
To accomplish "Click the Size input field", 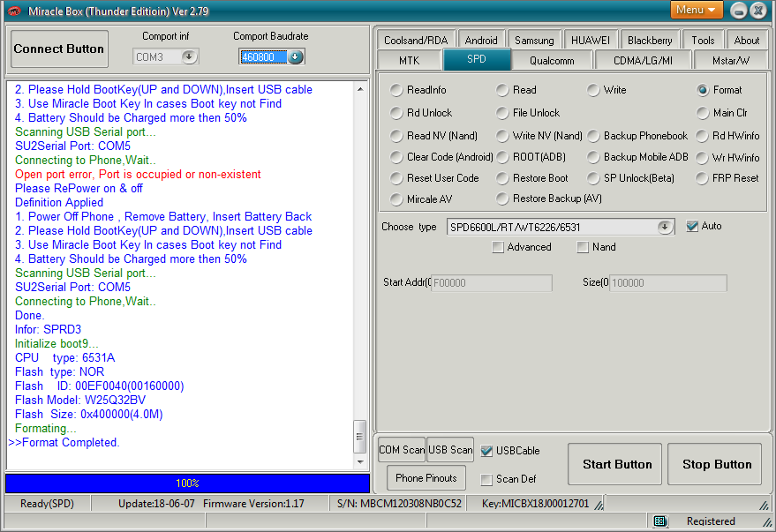I will pyautogui.click(x=667, y=283).
